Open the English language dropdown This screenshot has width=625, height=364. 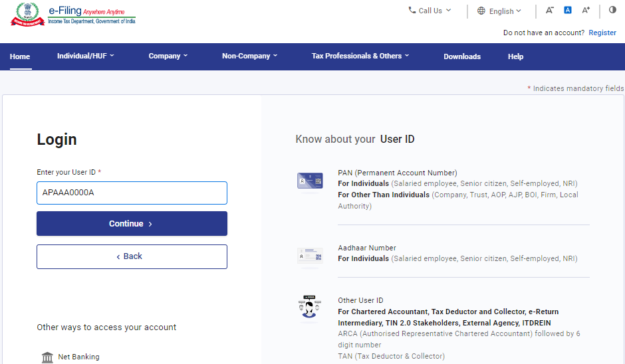click(x=500, y=11)
